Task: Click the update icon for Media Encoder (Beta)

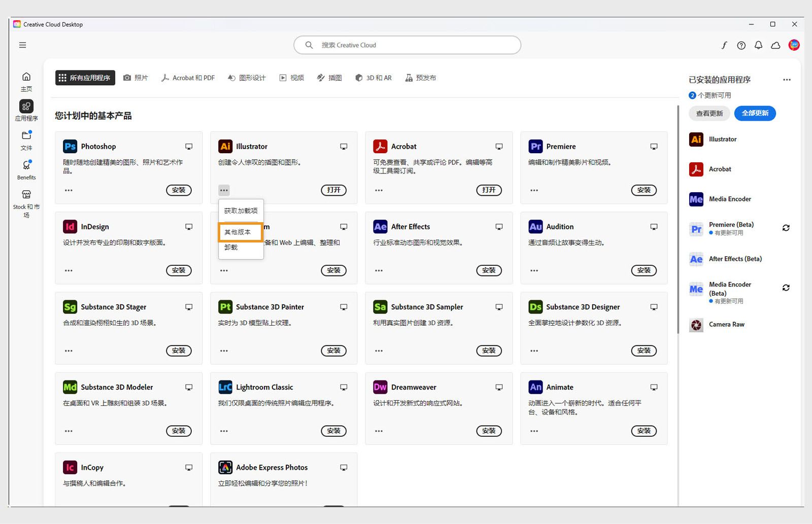Action: click(x=786, y=288)
